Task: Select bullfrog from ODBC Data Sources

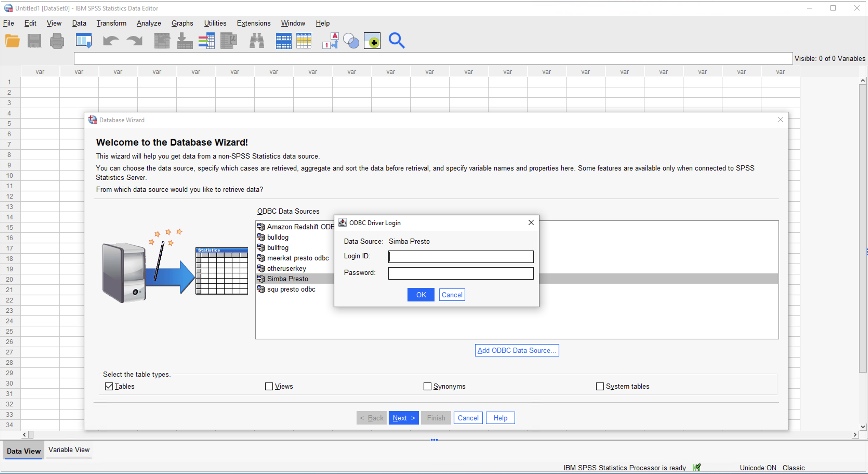Action: point(278,247)
